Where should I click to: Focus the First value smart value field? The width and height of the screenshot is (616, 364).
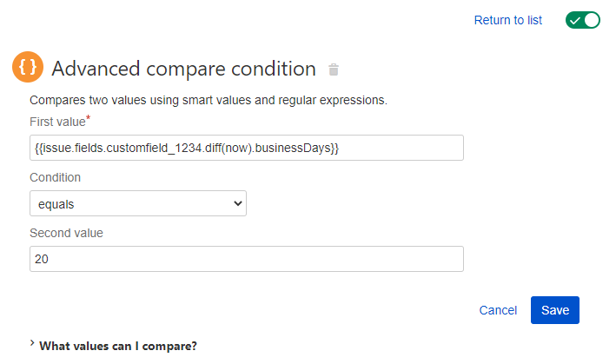click(247, 148)
